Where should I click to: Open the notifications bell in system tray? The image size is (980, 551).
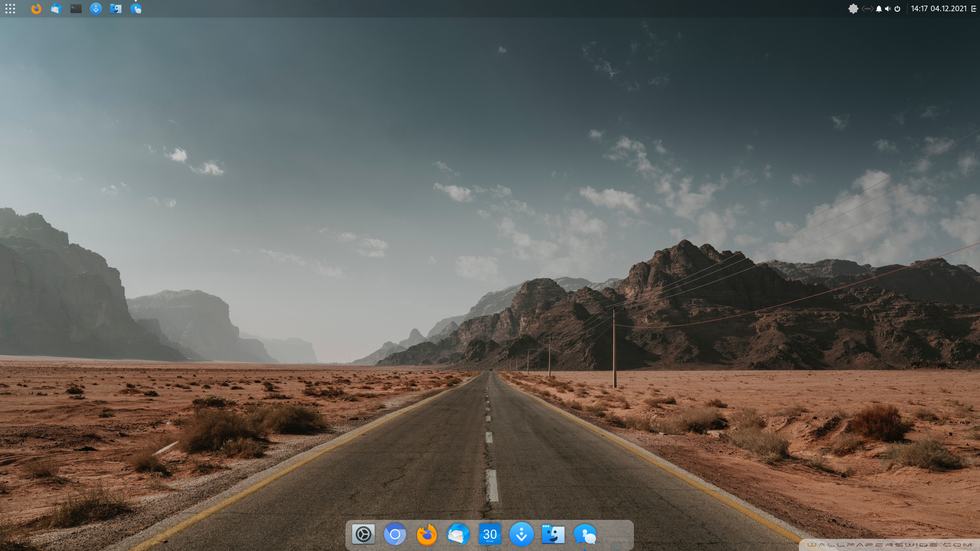coord(879,9)
